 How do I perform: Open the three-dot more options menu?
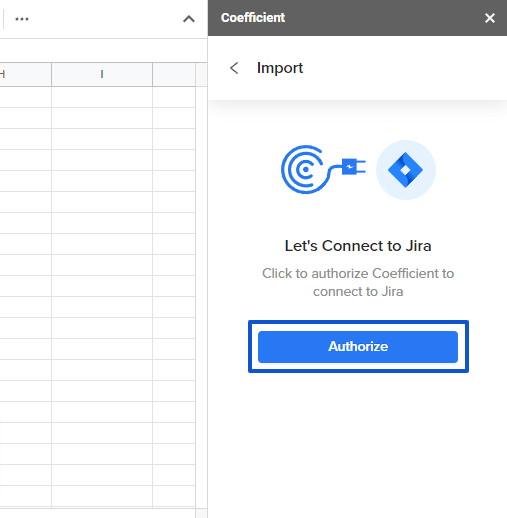[x=22, y=19]
